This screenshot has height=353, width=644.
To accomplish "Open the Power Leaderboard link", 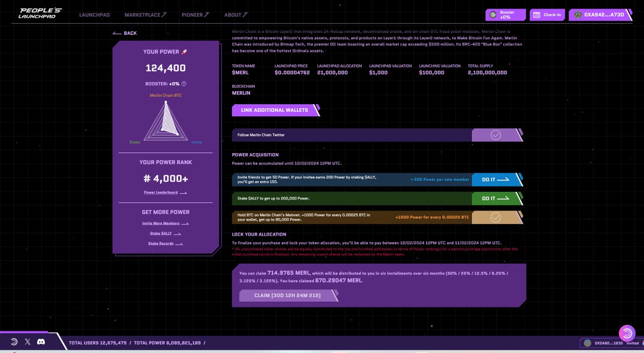I will [x=165, y=192].
